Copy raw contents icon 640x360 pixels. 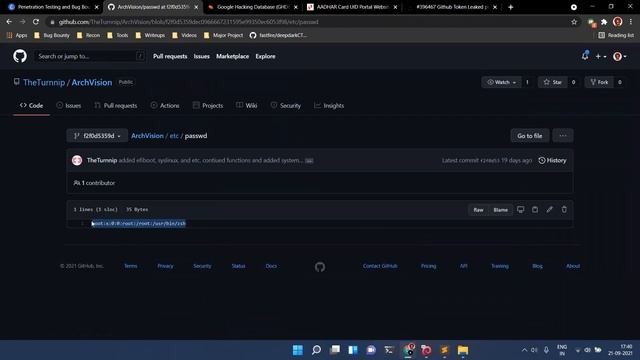535,209
